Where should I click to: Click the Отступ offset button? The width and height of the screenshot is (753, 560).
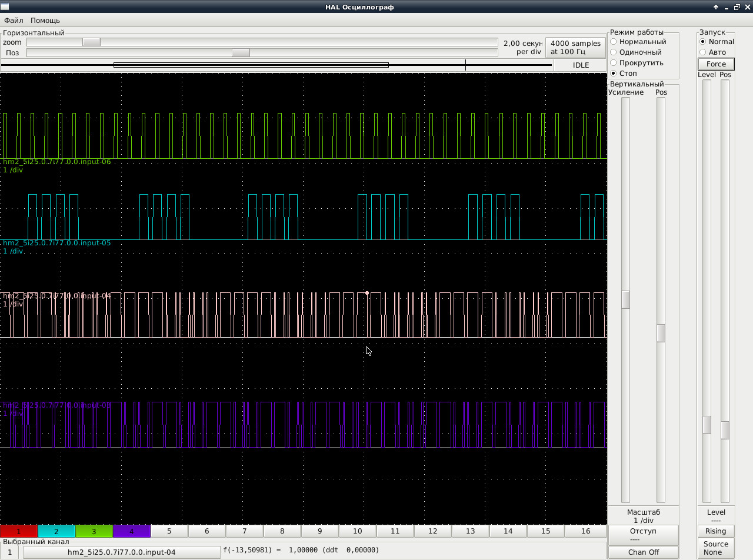tap(643, 535)
